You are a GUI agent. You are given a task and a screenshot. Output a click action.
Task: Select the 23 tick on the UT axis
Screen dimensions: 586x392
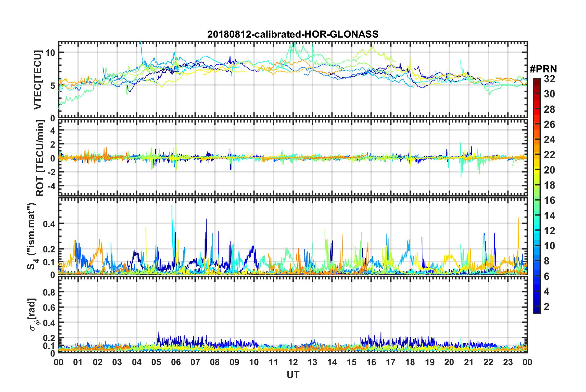coord(508,362)
